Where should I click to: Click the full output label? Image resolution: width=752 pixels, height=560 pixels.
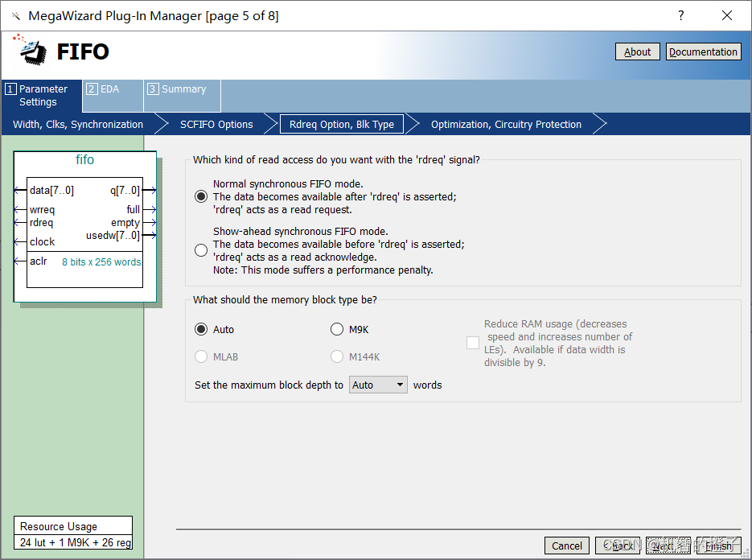[134, 210]
